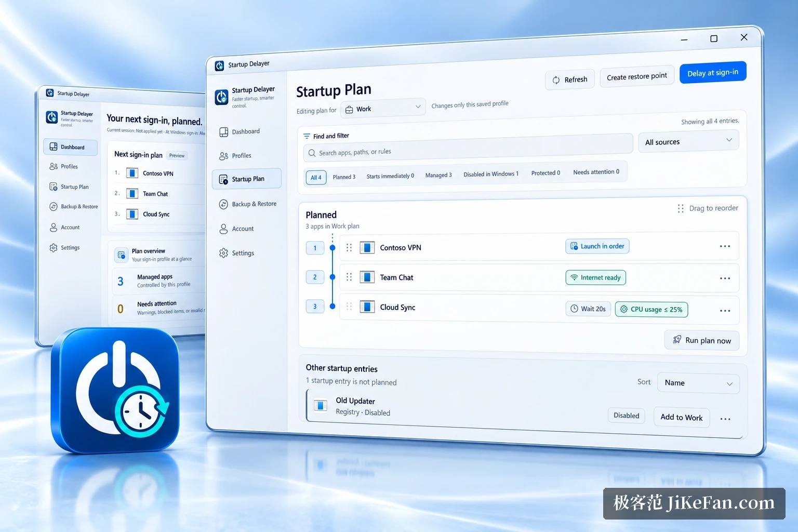This screenshot has height=532, width=798.
Task: Click the Startup Delayer logo in the back sidebar
Action: click(x=52, y=117)
